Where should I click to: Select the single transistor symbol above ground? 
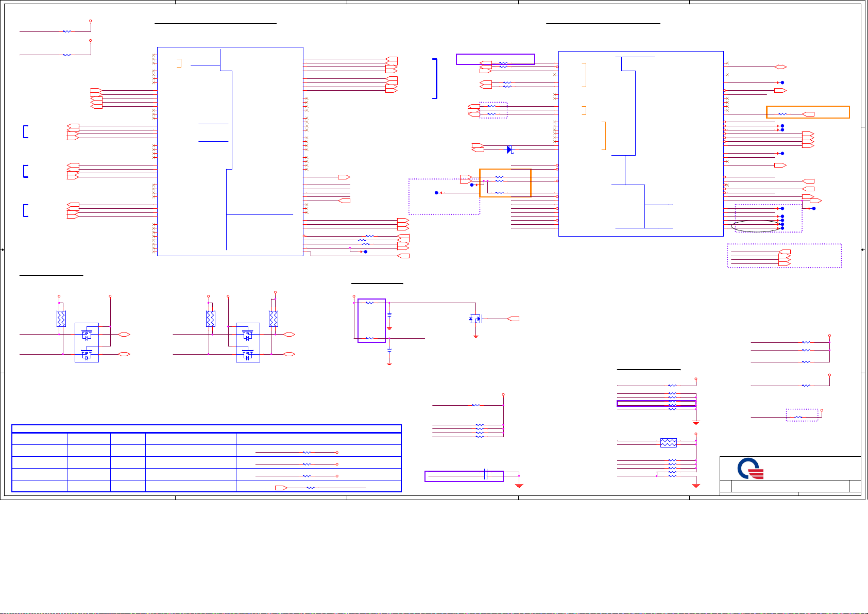[475, 319]
